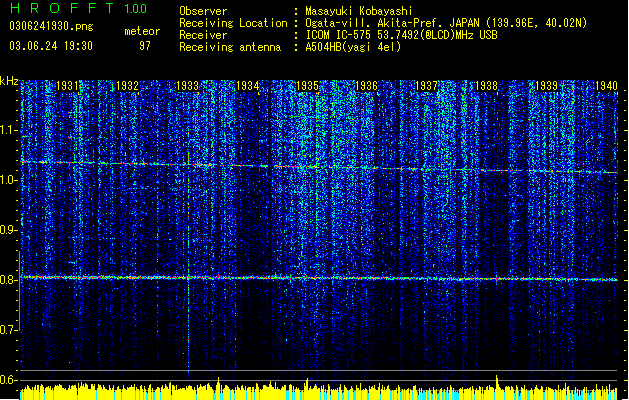Image resolution: width=629 pixels, height=400 pixels.
Task: Click the kHz axis unit label
Action: [9, 81]
